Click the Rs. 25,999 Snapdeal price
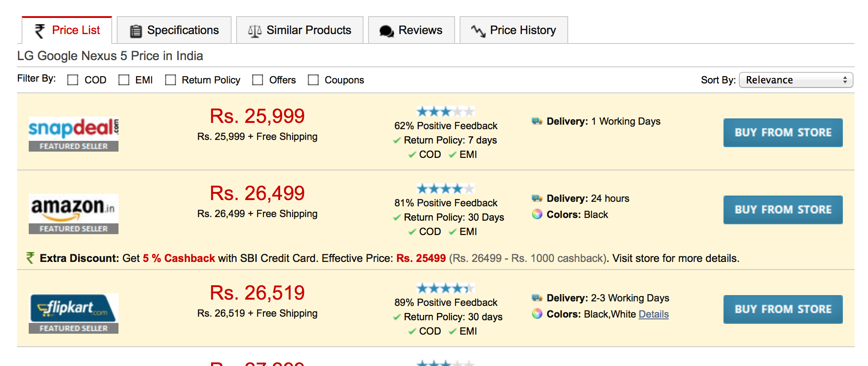The width and height of the screenshot is (868, 366). click(x=257, y=116)
